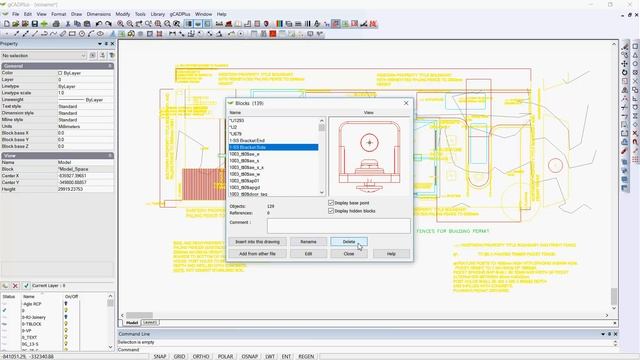Click the Comment input field

[x=339, y=226]
